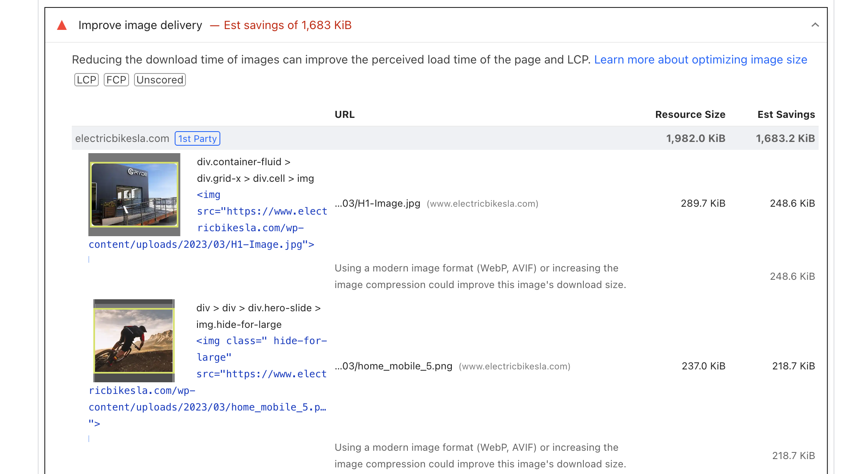Select the electricbikesla.com summary row
This screenshot has width=868, height=474.
point(122,138)
